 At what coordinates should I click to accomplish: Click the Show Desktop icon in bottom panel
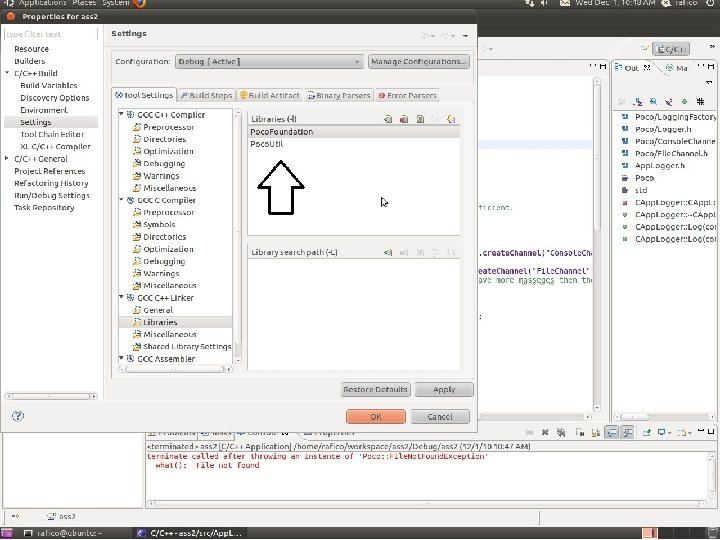click(x=6, y=533)
